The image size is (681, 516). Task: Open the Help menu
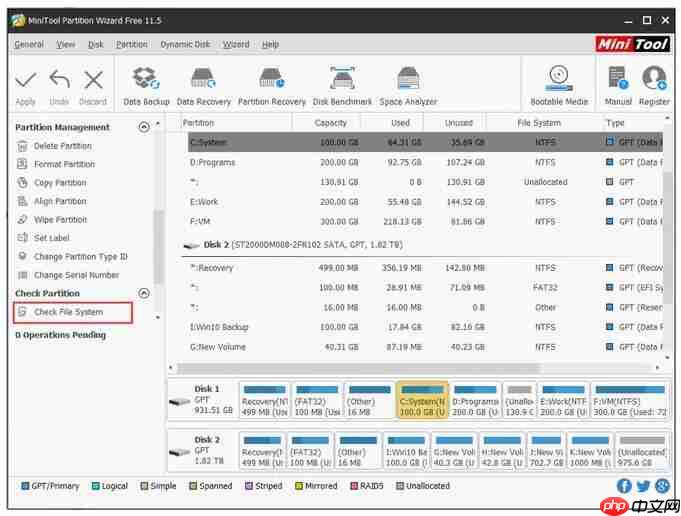tap(270, 44)
